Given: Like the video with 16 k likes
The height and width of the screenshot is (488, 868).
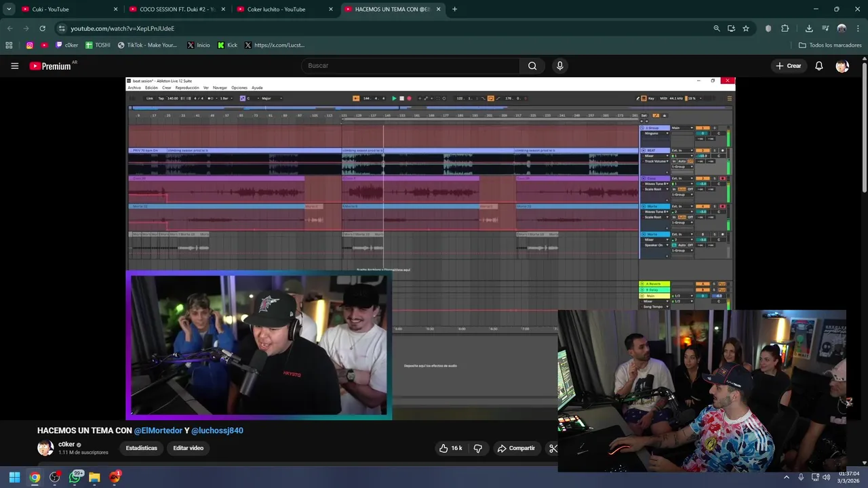Looking at the screenshot, I should coord(452,448).
